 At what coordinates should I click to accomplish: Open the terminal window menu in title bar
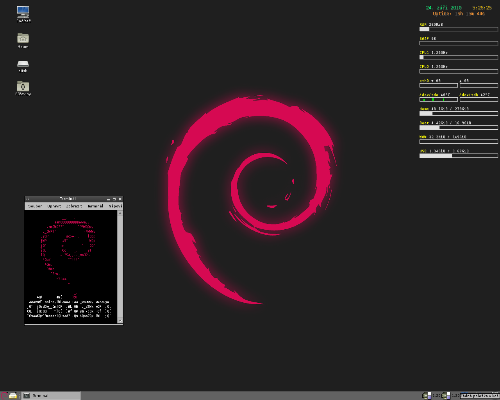[x=28, y=199]
